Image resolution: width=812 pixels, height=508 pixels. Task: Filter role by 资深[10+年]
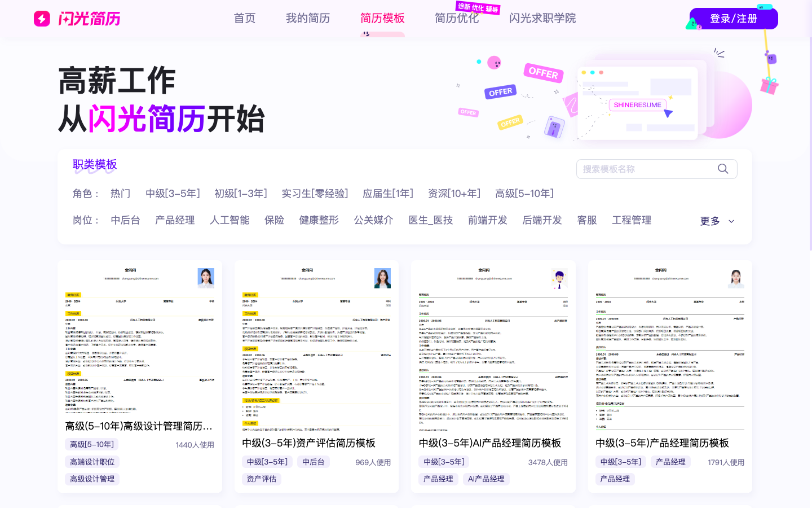click(x=454, y=194)
